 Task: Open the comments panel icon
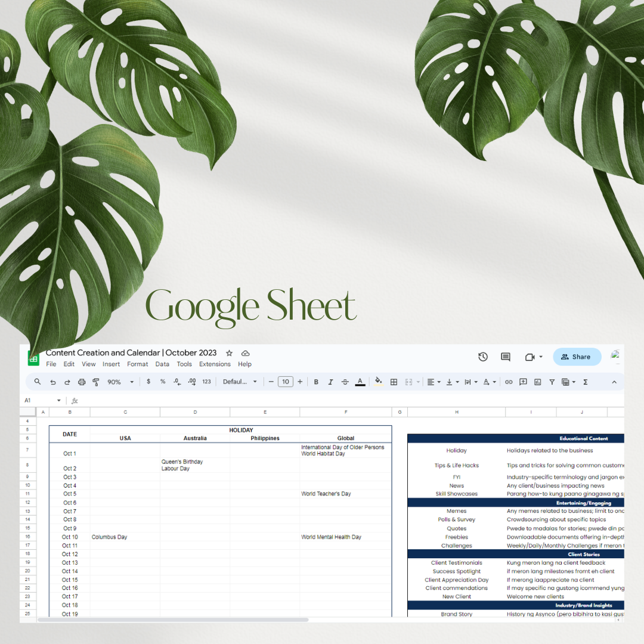click(506, 357)
